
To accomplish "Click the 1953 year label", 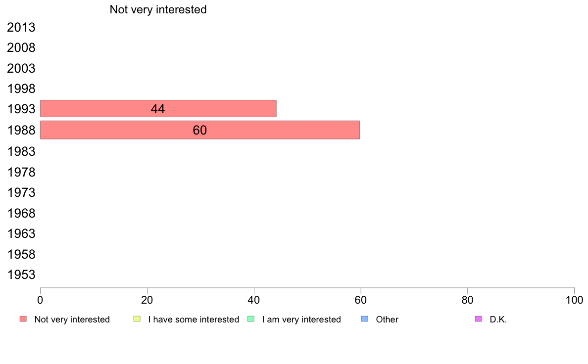I will pyautogui.click(x=21, y=275).
